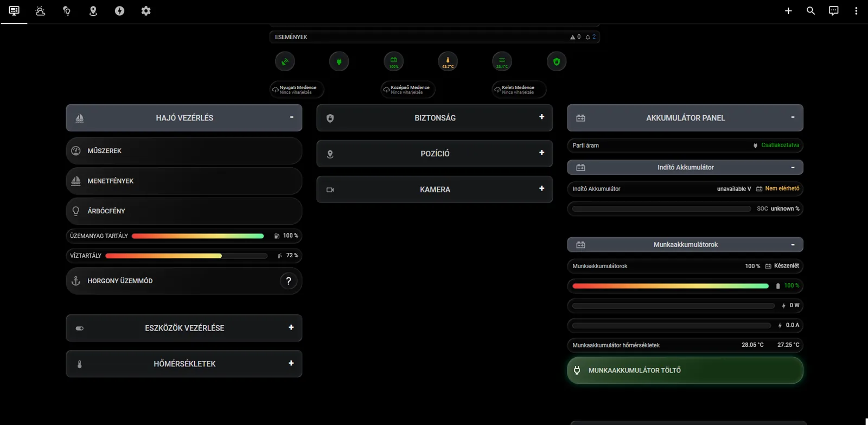Toggle MENETFÉNYEK navigation lights
Image resolution: width=868 pixels, height=425 pixels.
click(x=184, y=181)
